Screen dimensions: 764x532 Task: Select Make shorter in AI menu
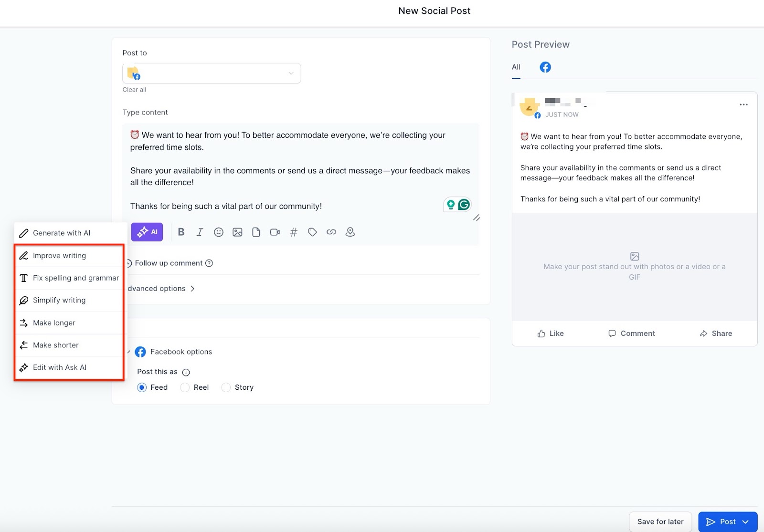pyautogui.click(x=56, y=345)
